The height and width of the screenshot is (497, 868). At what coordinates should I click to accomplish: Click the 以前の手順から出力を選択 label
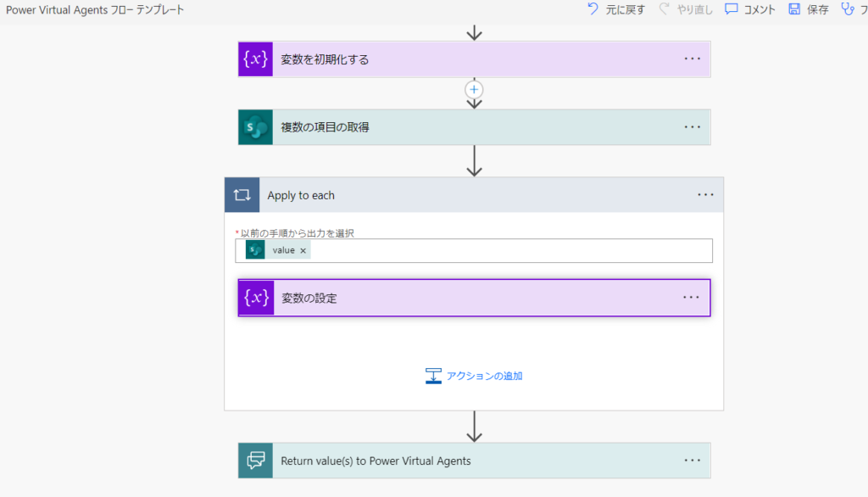[298, 233]
